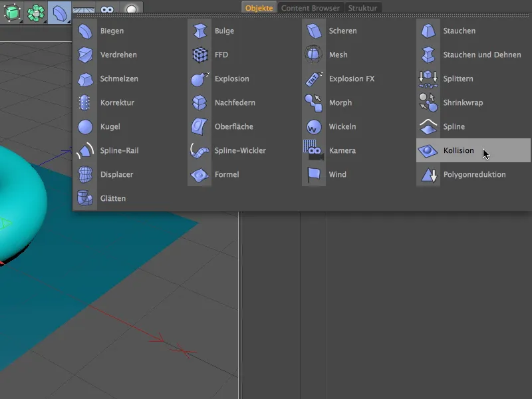Screen dimensions: 532x399
Task: Select the Shrinkwrap deformer icon
Action: (428, 103)
